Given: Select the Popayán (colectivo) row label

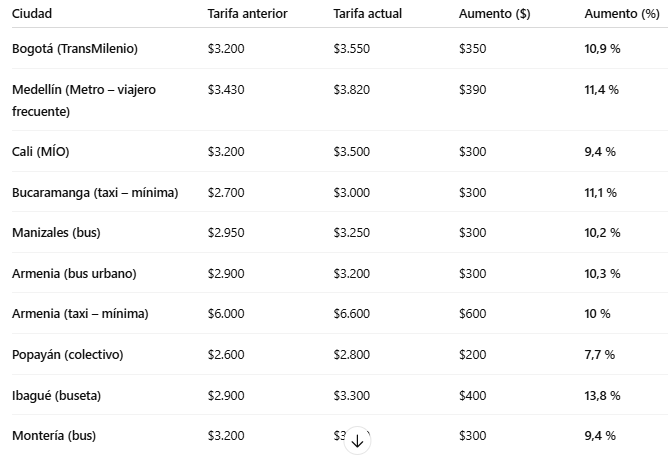Looking at the screenshot, I should (68, 355).
